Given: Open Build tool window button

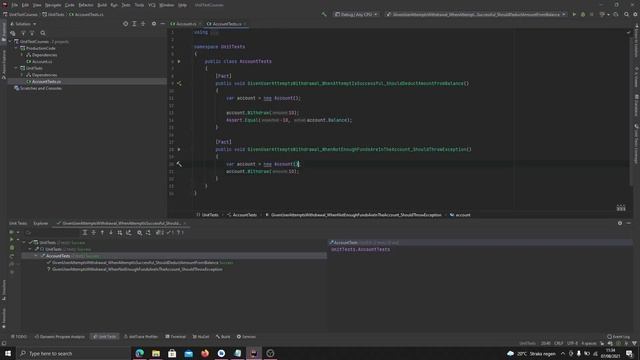Looking at the screenshot, I should (x=223, y=337).
